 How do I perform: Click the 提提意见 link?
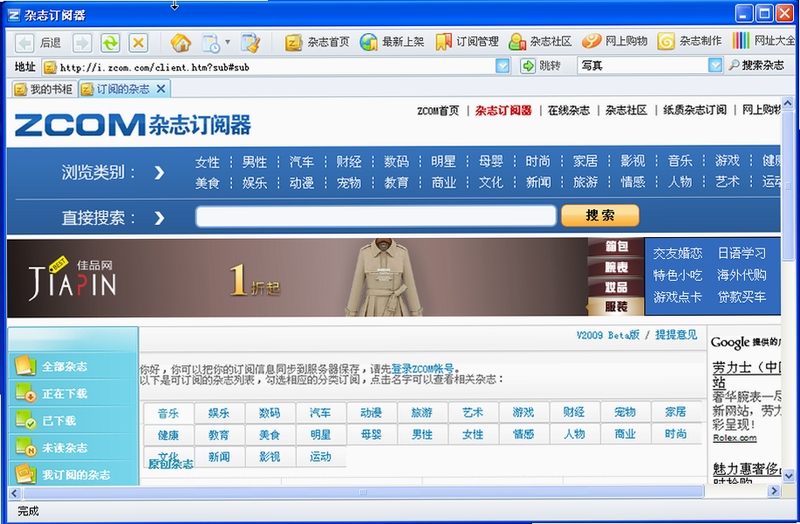(x=676, y=335)
